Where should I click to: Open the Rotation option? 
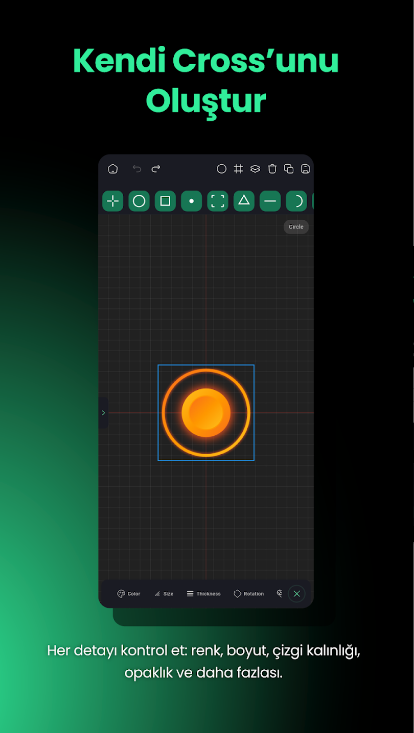point(249,594)
